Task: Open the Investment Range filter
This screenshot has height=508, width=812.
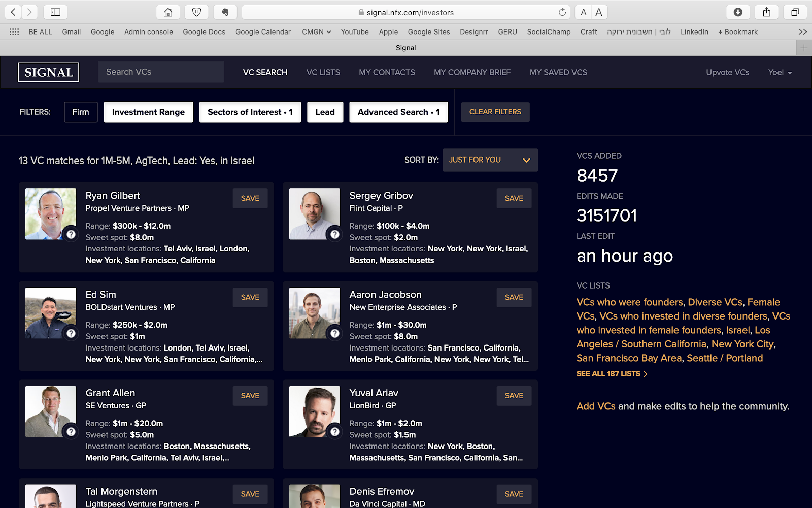Action: click(149, 112)
